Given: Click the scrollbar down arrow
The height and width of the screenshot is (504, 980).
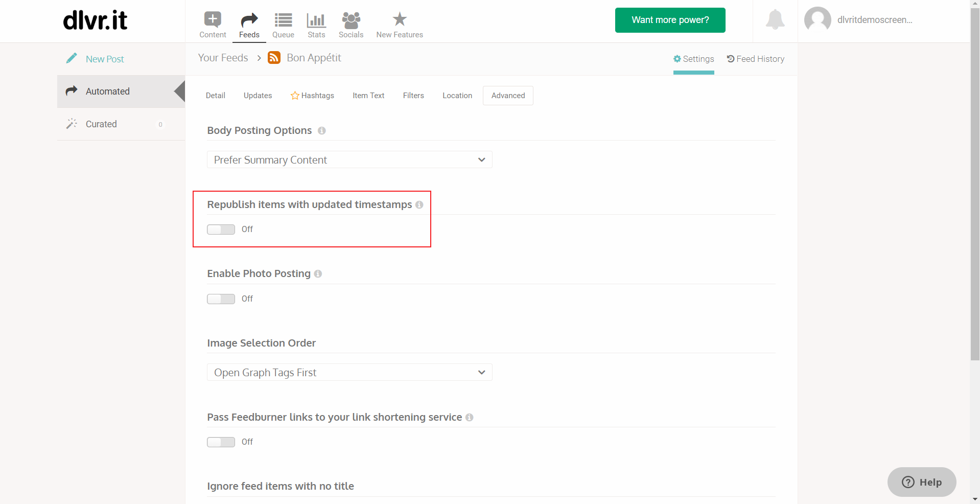Looking at the screenshot, I should click(x=975, y=499).
